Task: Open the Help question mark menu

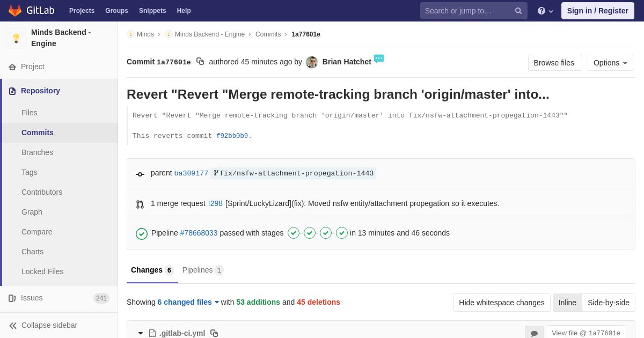Action: (545, 11)
